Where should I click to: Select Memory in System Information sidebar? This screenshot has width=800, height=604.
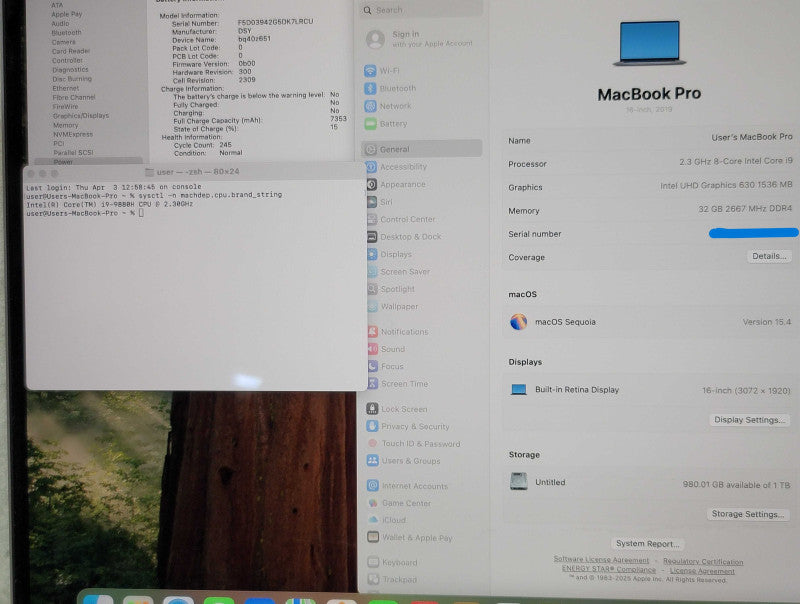tap(66, 125)
